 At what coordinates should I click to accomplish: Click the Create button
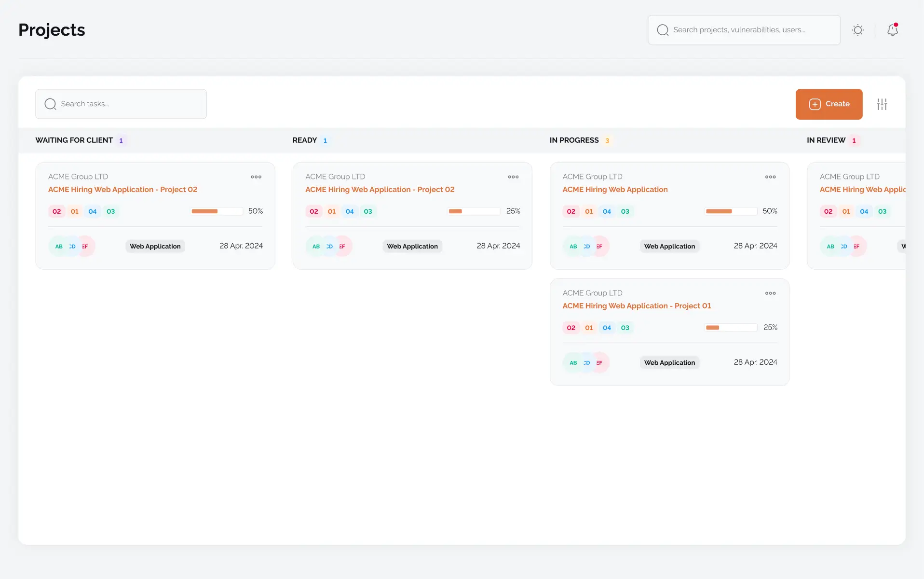point(829,104)
